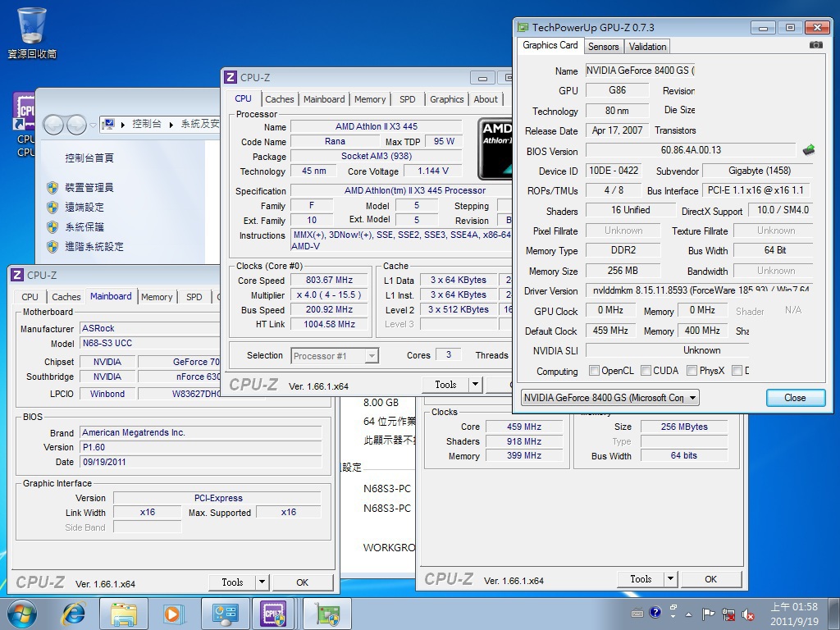The image size is (840, 630).
Task: Check the PhysX checkbox
Action: [692, 371]
